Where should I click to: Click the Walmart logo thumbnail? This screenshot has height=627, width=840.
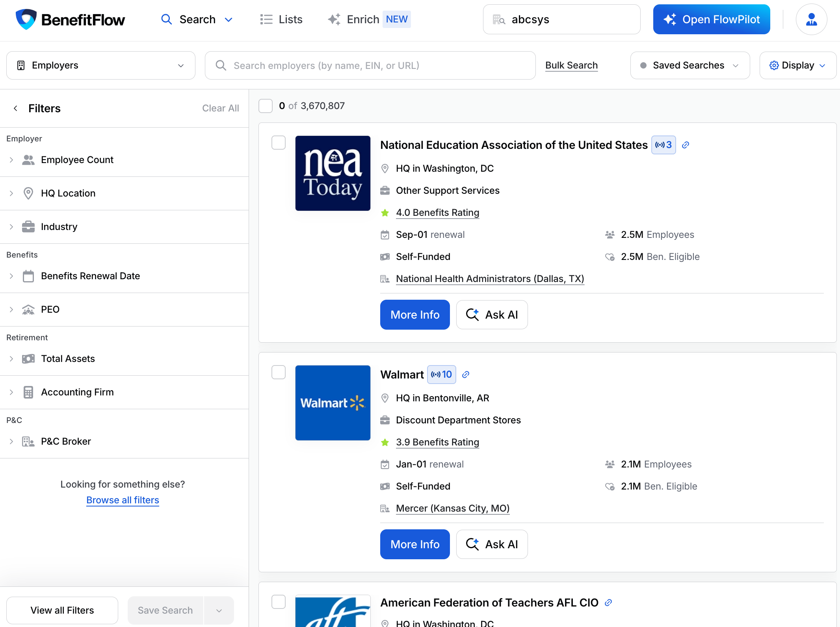pyautogui.click(x=333, y=403)
